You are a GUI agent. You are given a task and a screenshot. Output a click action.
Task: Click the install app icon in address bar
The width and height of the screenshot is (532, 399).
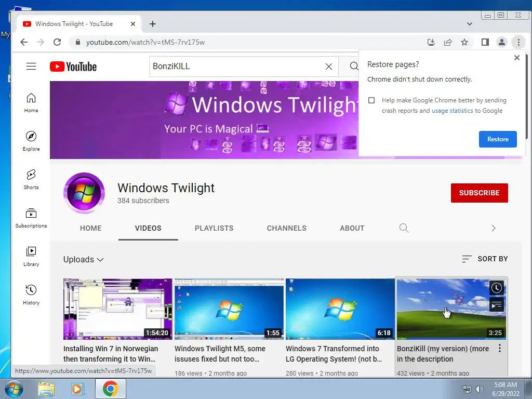[x=431, y=42]
